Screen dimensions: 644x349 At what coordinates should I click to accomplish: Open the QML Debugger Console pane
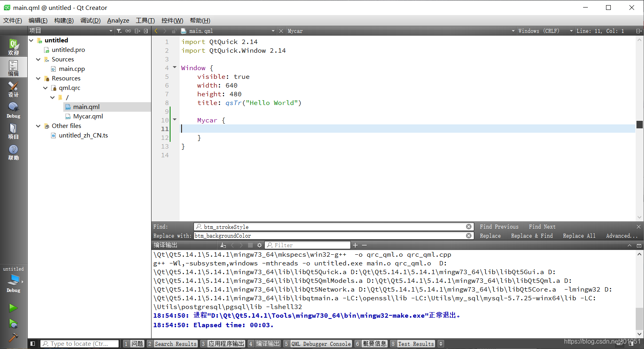coord(318,344)
